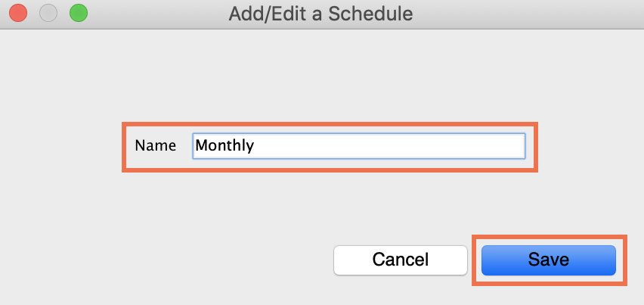Click the Save button
Screen dimensions: 644x305
coord(548,260)
